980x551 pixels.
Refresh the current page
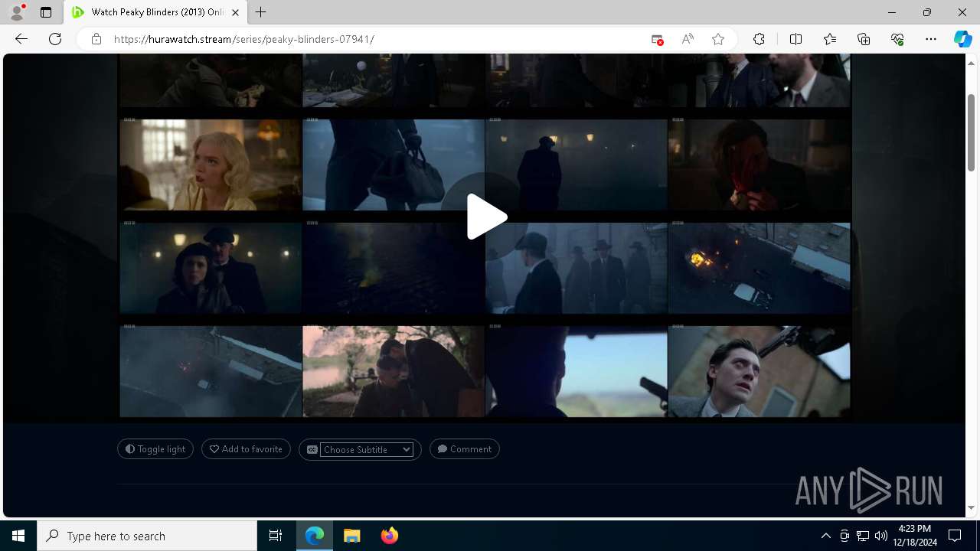(x=55, y=39)
